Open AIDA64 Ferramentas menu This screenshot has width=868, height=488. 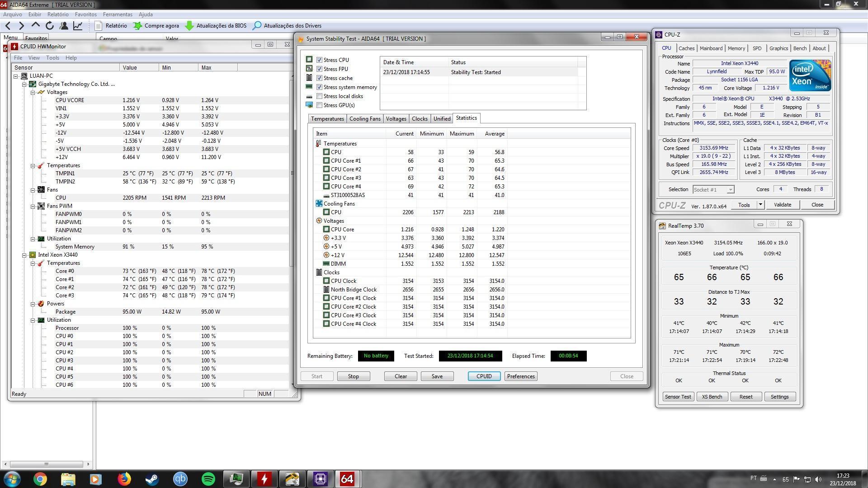[118, 14]
